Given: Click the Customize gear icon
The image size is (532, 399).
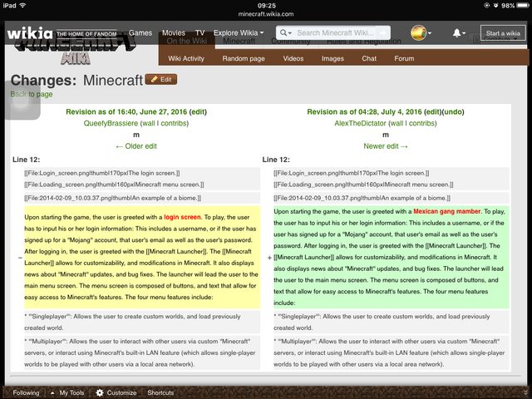Looking at the screenshot, I should tap(100, 392).
